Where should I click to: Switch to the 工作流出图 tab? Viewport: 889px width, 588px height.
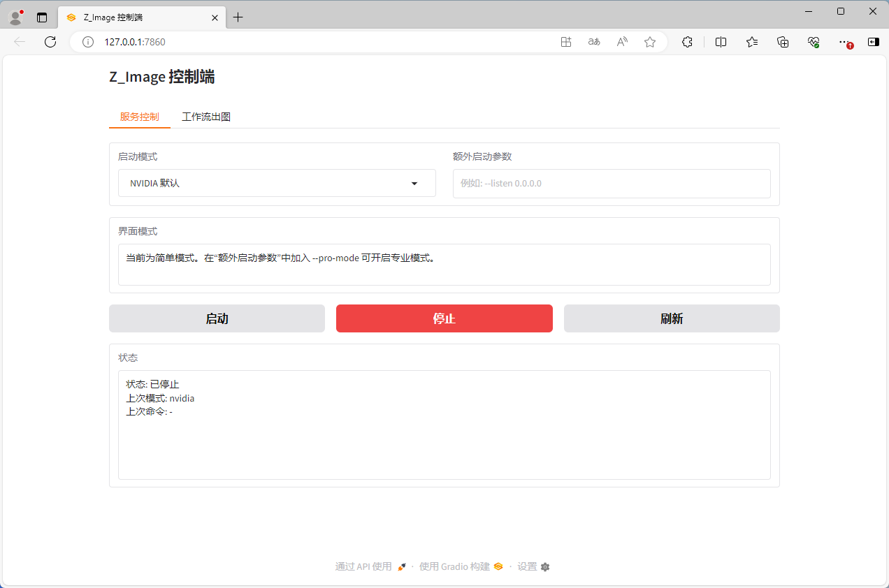(x=206, y=117)
